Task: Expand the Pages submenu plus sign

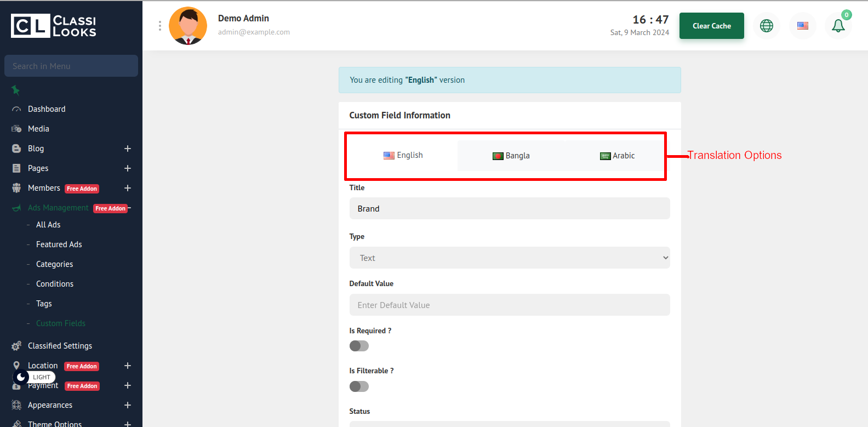Action: tap(128, 168)
